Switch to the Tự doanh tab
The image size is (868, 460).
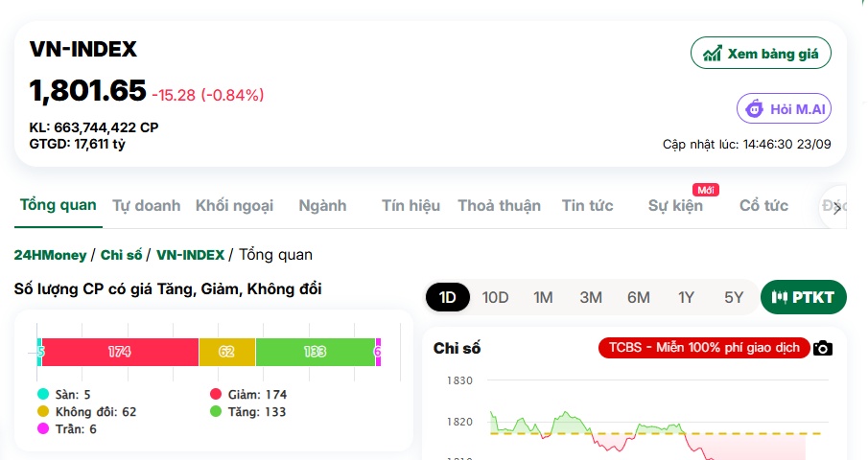(147, 206)
